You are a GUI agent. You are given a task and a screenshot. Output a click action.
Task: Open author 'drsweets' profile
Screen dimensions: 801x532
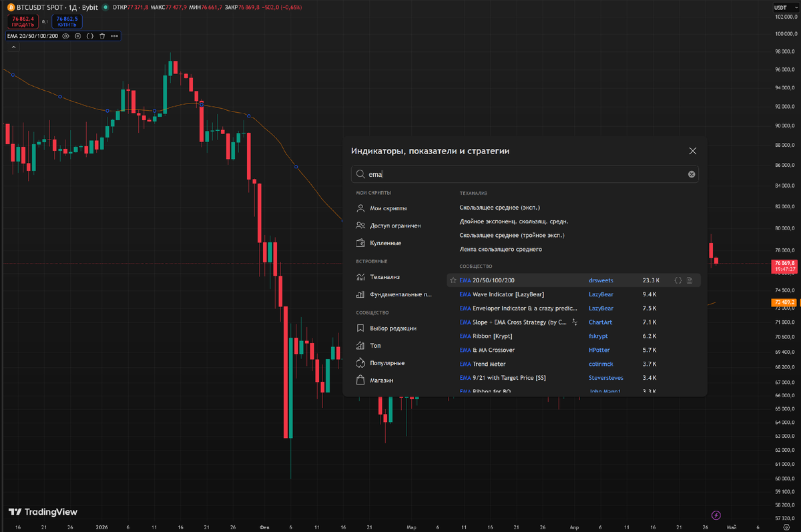pyautogui.click(x=601, y=280)
